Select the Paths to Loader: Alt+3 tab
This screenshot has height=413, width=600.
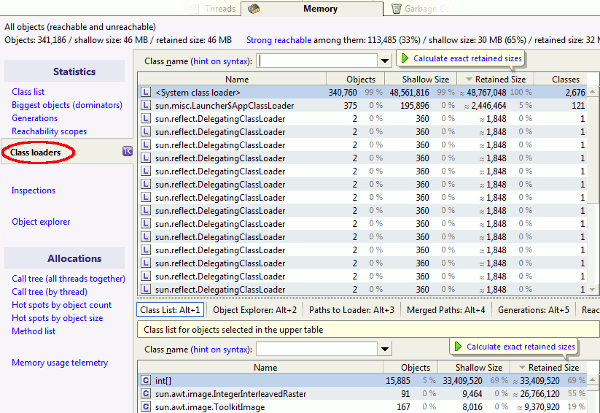pyautogui.click(x=352, y=310)
